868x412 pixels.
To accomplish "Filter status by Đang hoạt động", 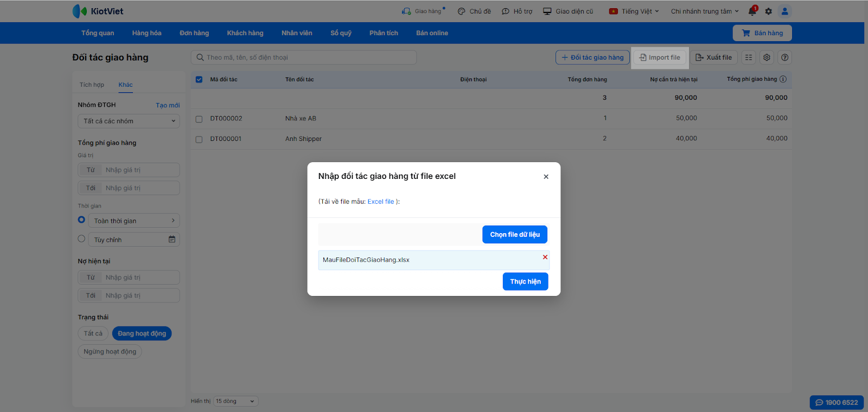I will pos(142,333).
